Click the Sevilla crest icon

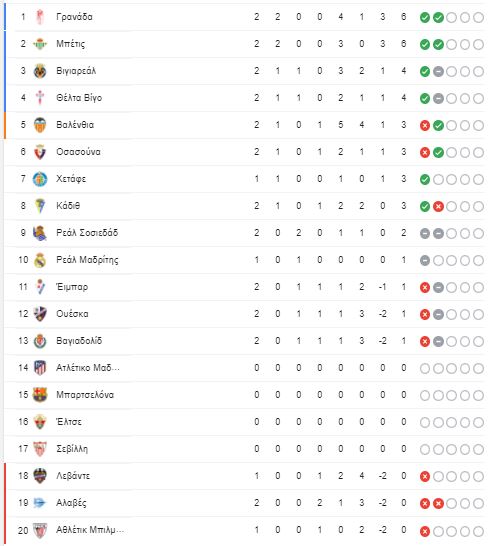[x=40, y=449]
